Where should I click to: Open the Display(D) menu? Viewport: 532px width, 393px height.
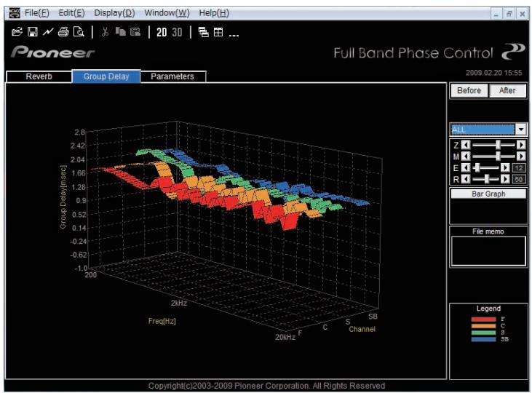click(x=114, y=13)
